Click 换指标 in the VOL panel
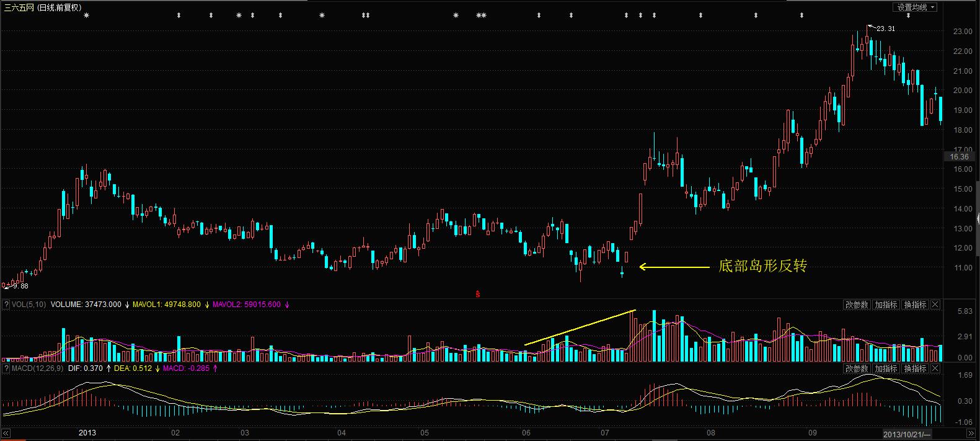 (x=915, y=305)
